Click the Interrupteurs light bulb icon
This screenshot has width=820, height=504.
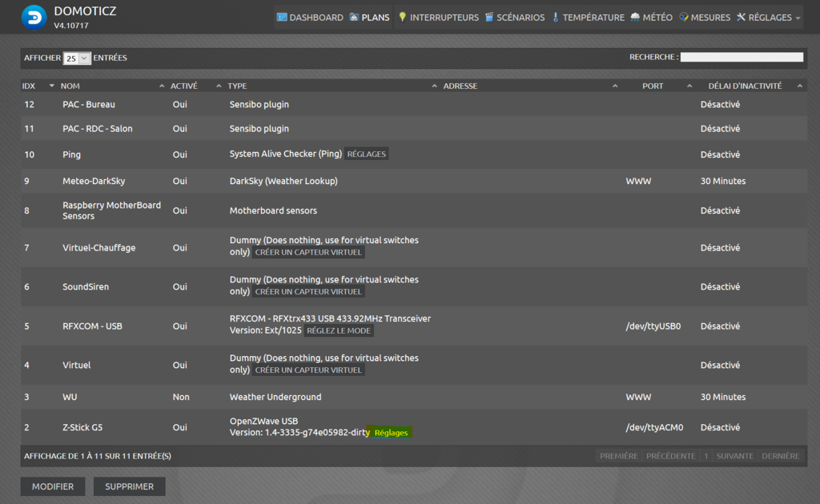[x=403, y=17]
